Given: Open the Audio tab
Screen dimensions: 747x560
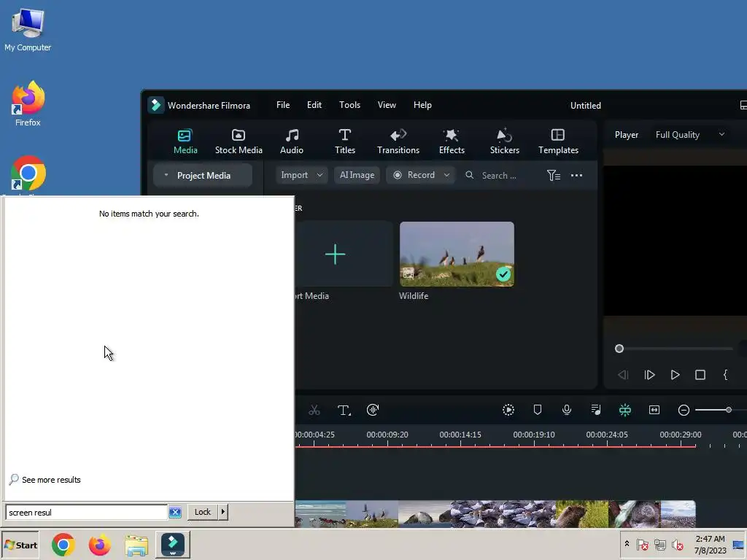Looking at the screenshot, I should point(292,141).
